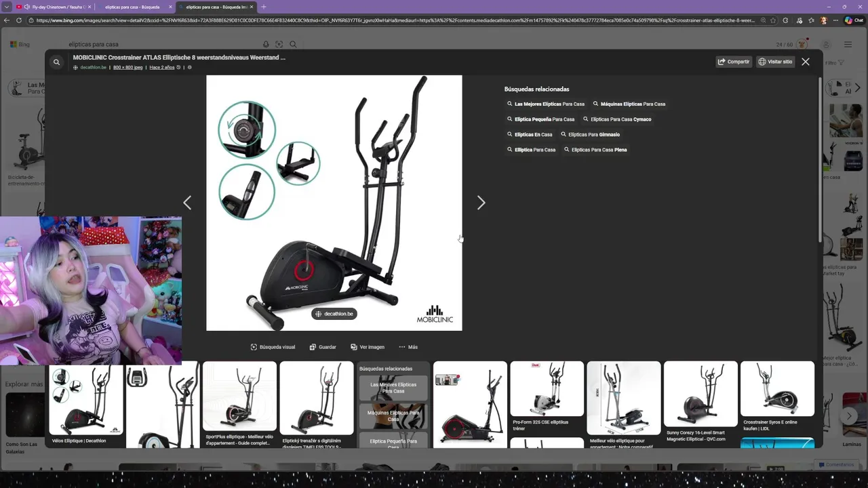Start a Búsqueda visual on this image
The height and width of the screenshot is (488, 868).
273,347
